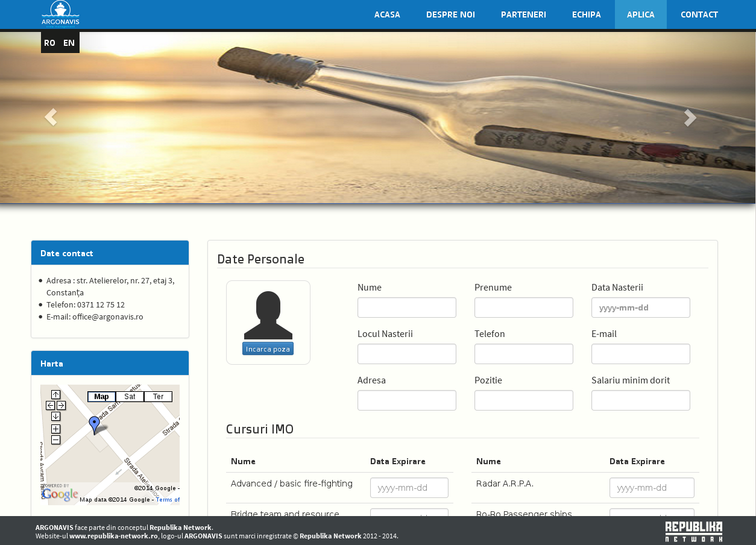Viewport: 756px width, 545px height.
Task: Select the APLICA menu item
Action: pos(641,14)
